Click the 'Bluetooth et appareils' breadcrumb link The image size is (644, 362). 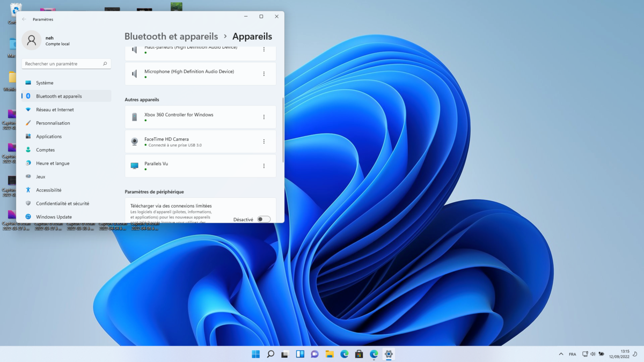[171, 36]
